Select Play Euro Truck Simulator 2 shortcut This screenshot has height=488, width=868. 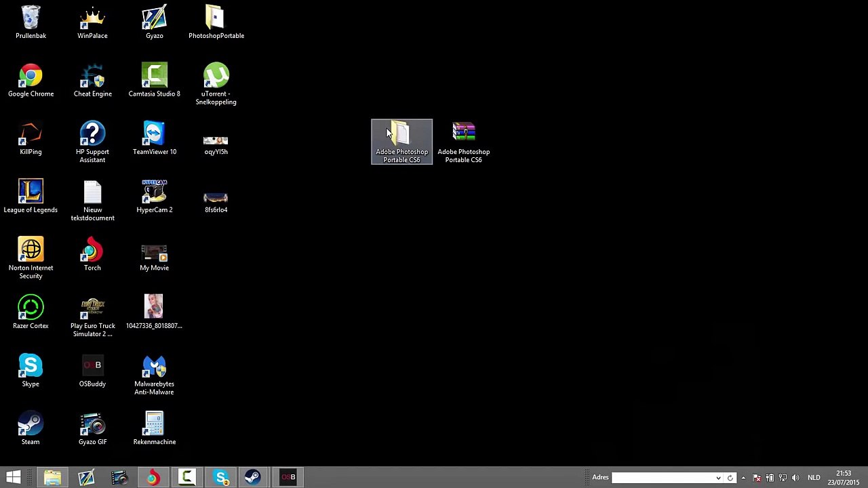(92, 317)
